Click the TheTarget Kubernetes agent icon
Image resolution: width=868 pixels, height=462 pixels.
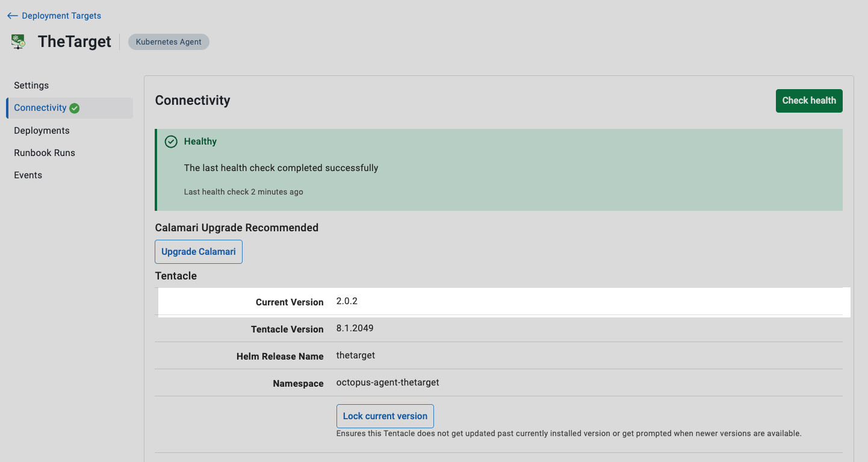pyautogui.click(x=19, y=42)
